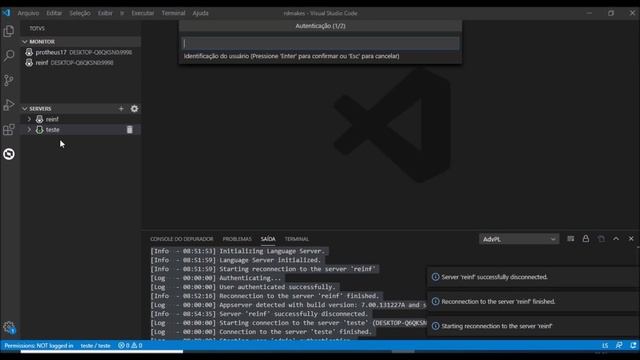Open the Arquivo menu
Screen dimensions: 640x360
[x=28, y=13]
